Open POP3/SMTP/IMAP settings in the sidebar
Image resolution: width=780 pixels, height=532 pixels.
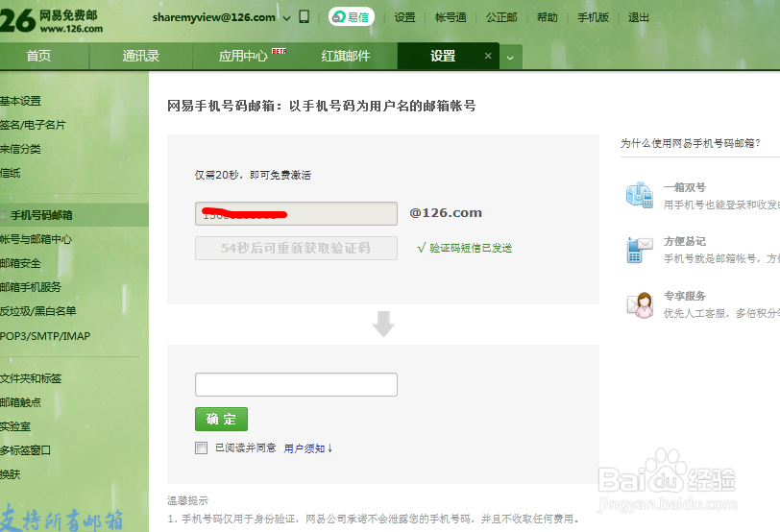pos(45,335)
